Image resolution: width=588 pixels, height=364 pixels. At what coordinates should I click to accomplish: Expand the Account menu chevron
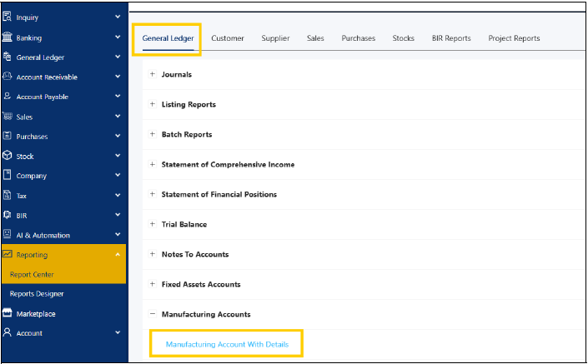pos(118,332)
